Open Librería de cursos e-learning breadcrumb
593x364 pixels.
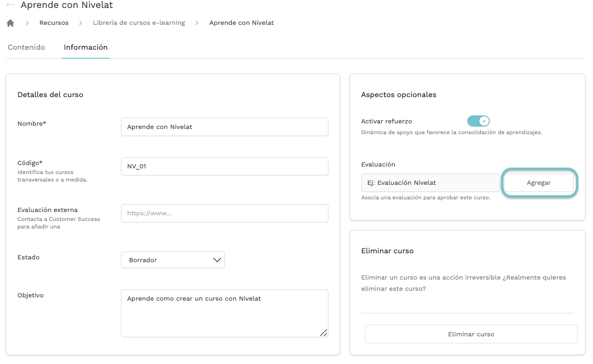pyautogui.click(x=139, y=23)
